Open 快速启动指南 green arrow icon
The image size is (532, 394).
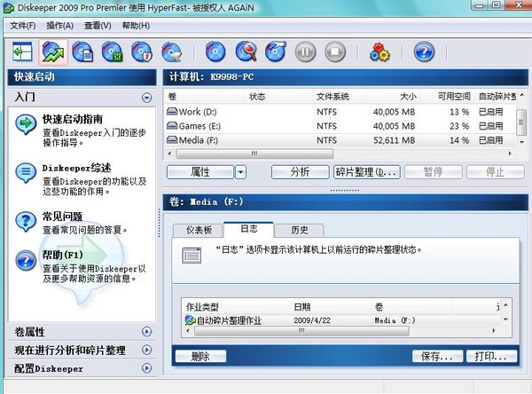(x=26, y=124)
